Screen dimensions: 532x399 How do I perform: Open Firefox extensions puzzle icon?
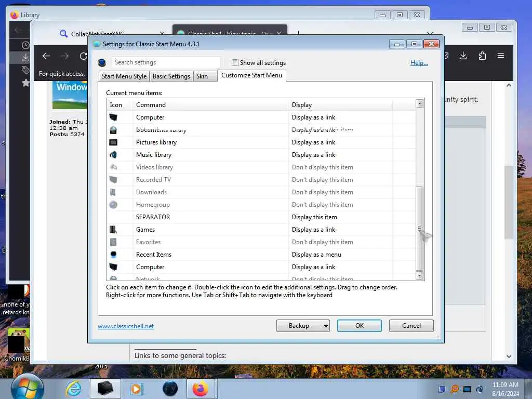click(x=482, y=56)
